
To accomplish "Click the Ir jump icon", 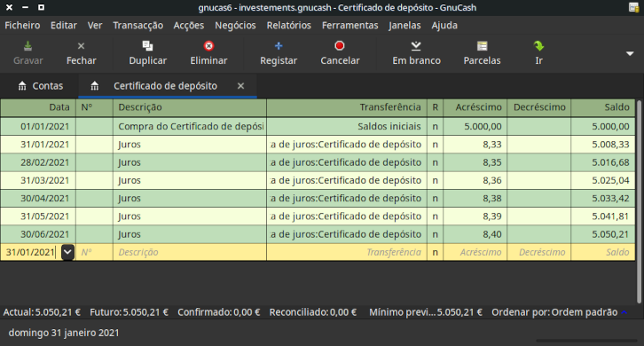I will 538,46.
